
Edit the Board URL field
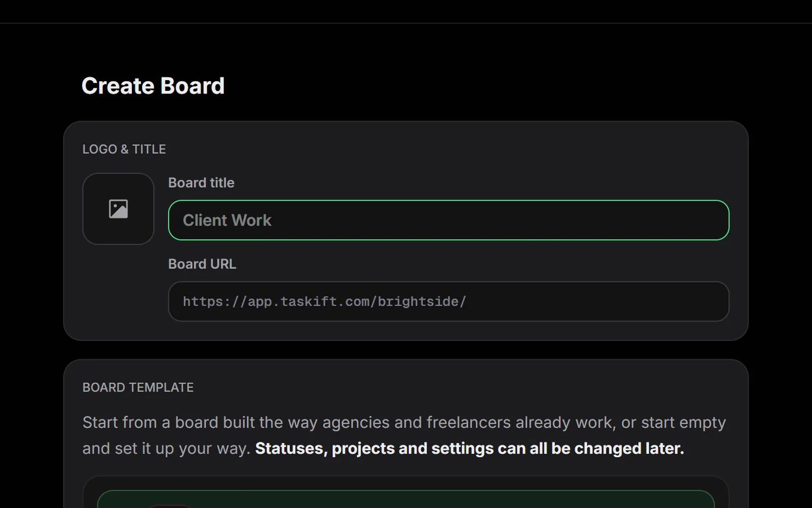[449, 301]
